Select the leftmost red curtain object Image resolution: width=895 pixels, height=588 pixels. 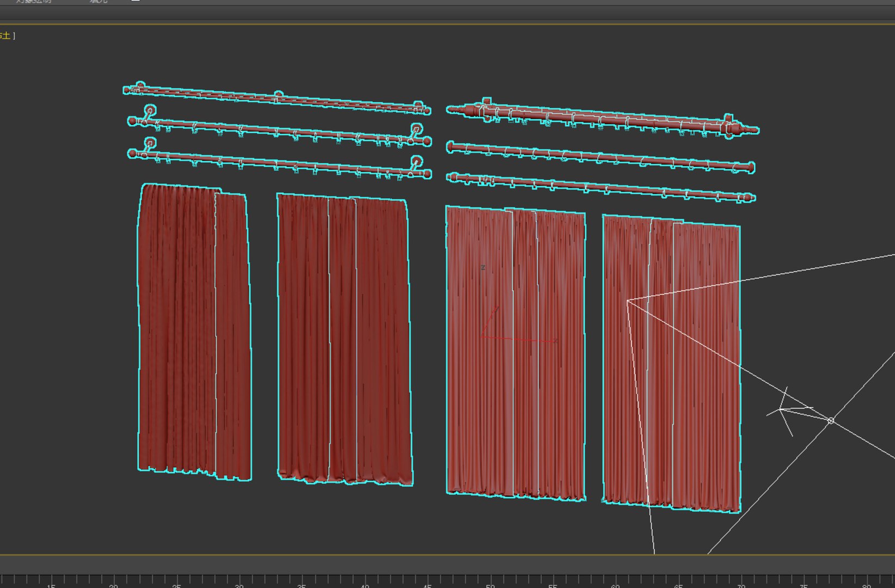(x=194, y=332)
